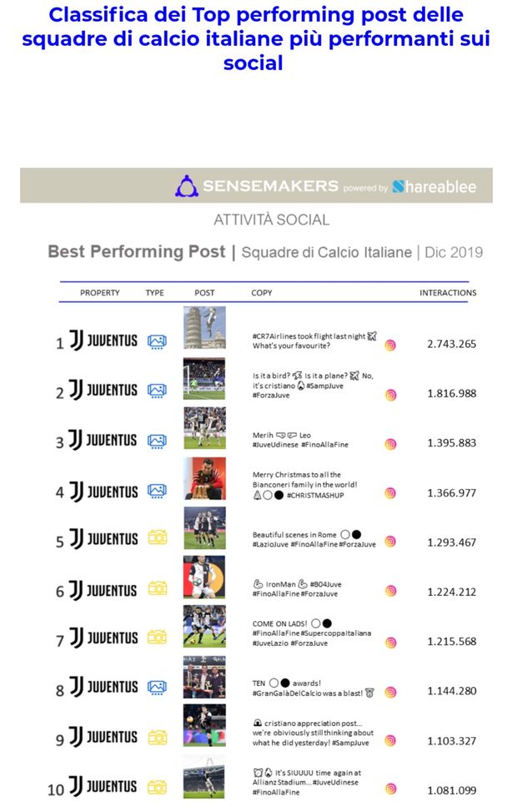The width and height of the screenshot is (517, 812).
Task: Click the yellow camera type icon in row 5
Action: (157, 539)
